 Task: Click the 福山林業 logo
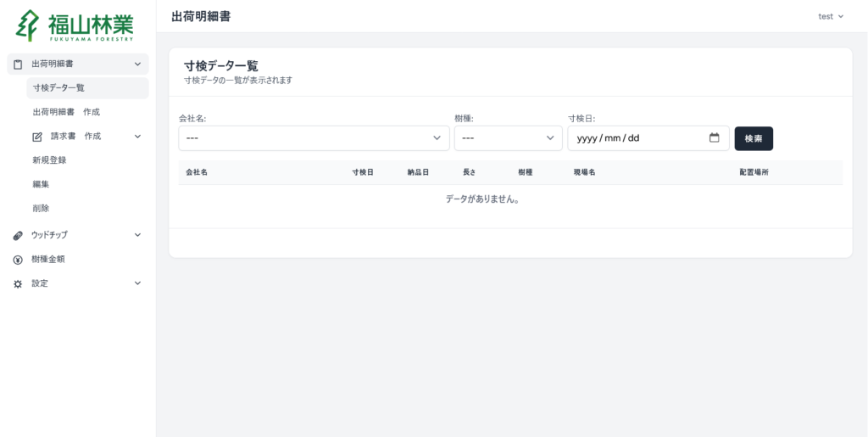(x=75, y=26)
